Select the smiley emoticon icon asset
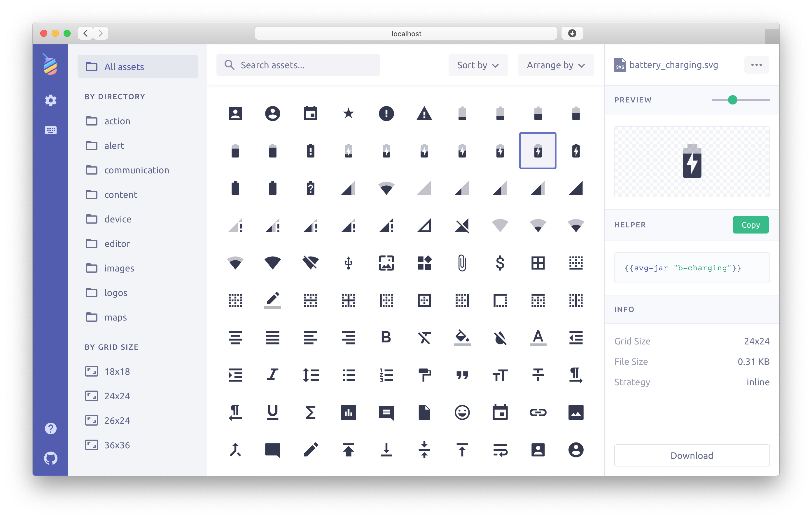Image resolution: width=812 pixels, height=519 pixels. (x=462, y=412)
